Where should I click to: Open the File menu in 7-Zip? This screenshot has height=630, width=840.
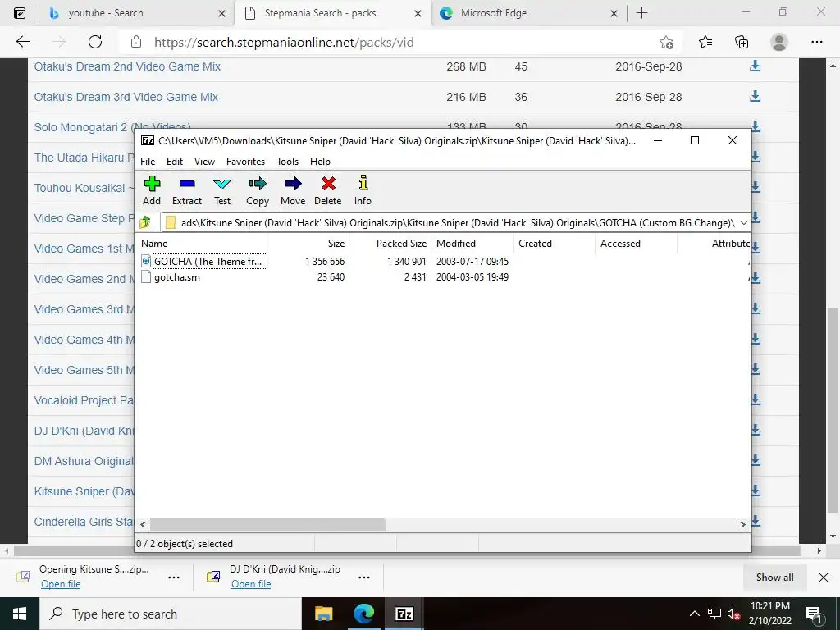point(148,162)
